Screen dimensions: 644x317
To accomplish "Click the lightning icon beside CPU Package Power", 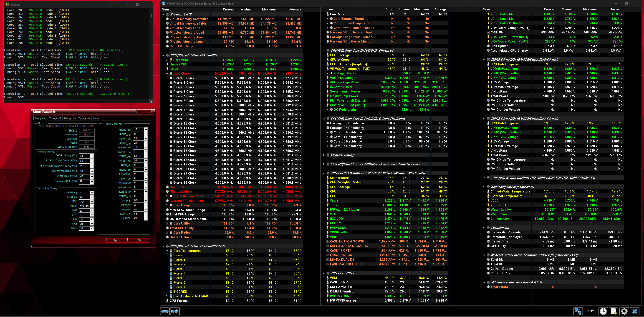I will pyautogui.click(x=328, y=82).
